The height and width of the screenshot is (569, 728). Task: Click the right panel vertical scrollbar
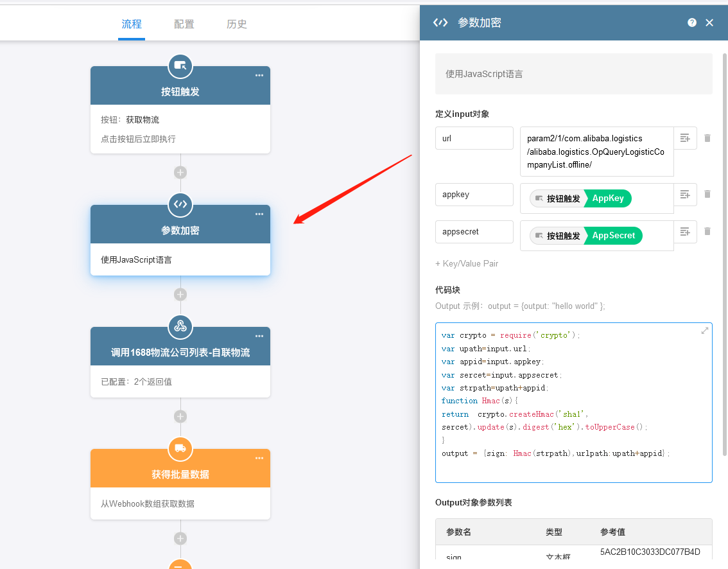click(x=725, y=254)
